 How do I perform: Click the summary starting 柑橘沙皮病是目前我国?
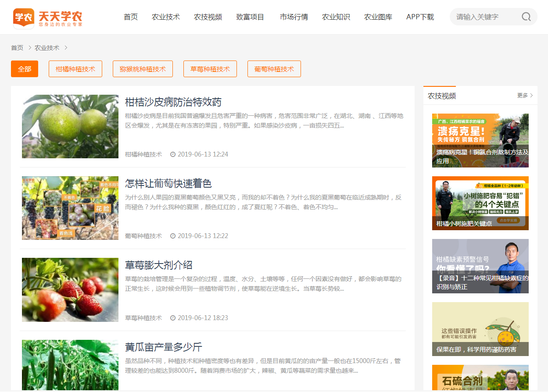(264, 121)
